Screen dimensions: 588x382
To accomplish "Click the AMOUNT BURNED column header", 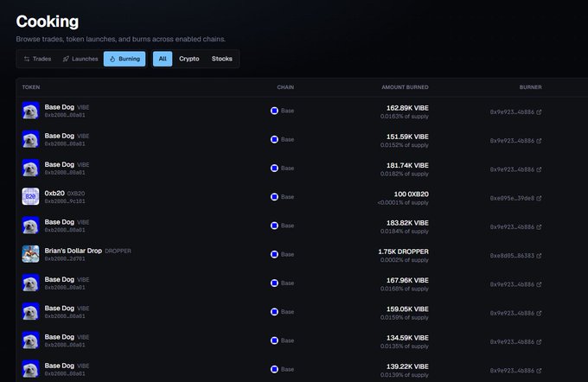I will (x=405, y=87).
